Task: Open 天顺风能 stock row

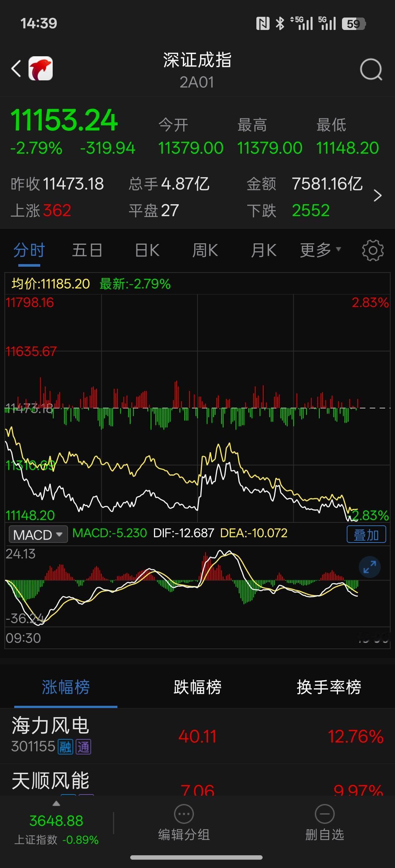Action: click(197, 780)
